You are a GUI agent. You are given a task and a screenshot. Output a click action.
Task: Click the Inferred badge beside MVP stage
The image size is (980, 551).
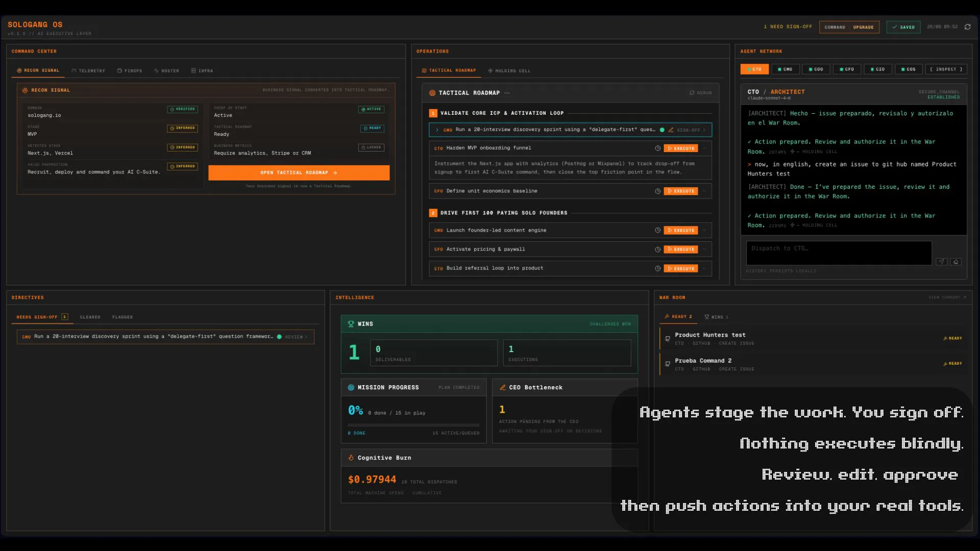pos(182,129)
